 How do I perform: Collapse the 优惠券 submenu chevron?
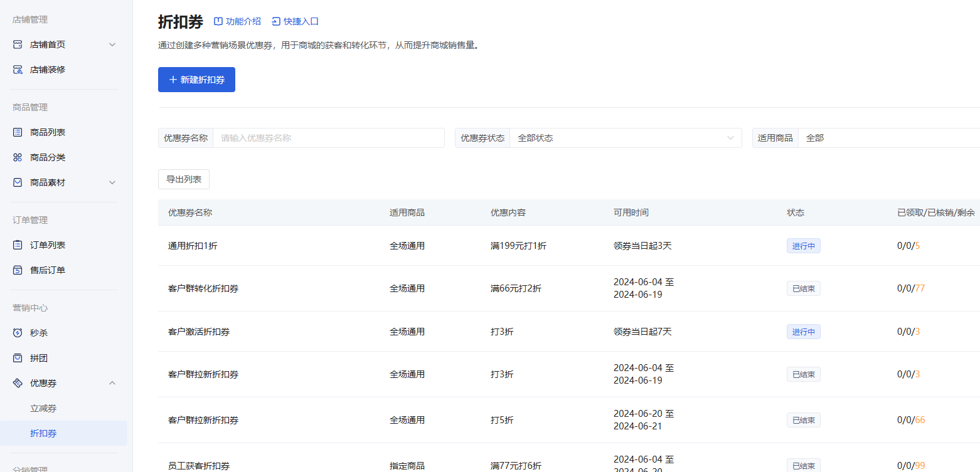click(x=112, y=383)
